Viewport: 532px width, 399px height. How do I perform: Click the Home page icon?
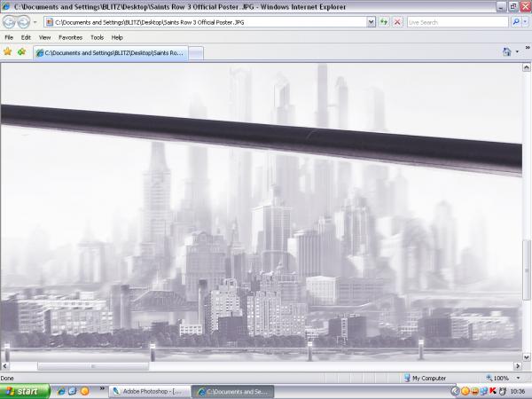pos(506,52)
